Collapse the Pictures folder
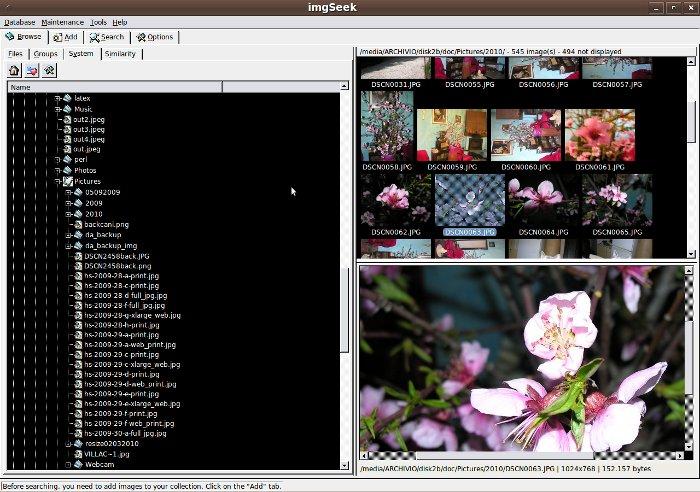This screenshot has height=492, width=700. pyautogui.click(x=58, y=181)
